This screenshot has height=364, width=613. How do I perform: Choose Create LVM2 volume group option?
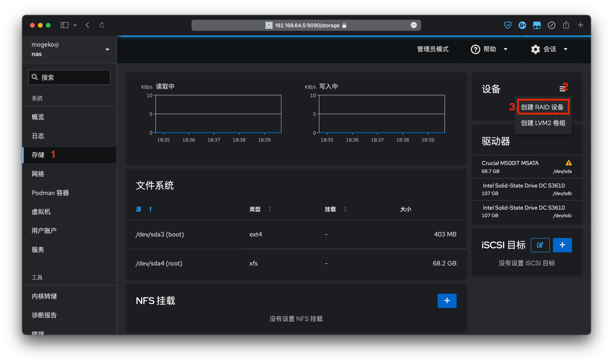tap(543, 123)
